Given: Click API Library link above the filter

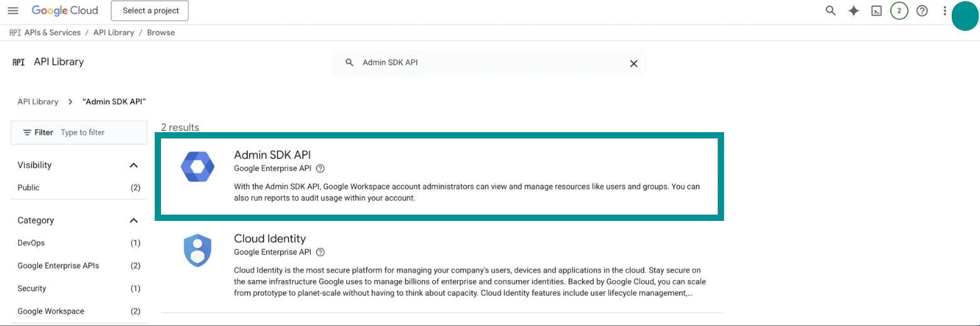Looking at the screenshot, I should click(x=38, y=101).
